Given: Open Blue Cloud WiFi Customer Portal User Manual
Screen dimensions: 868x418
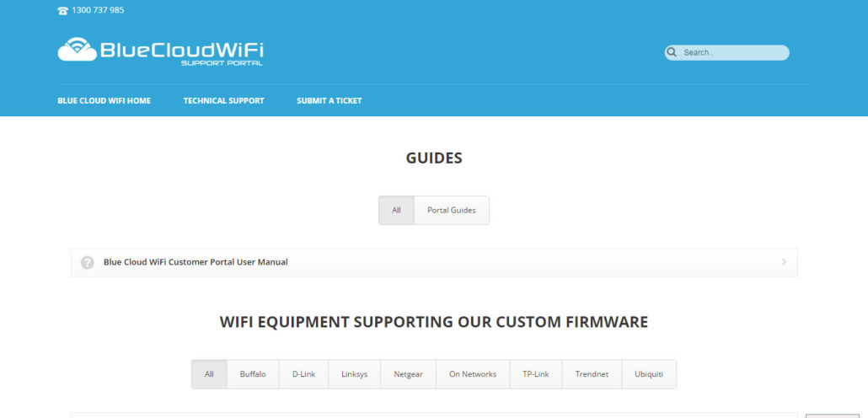Looking at the screenshot, I should point(434,262).
